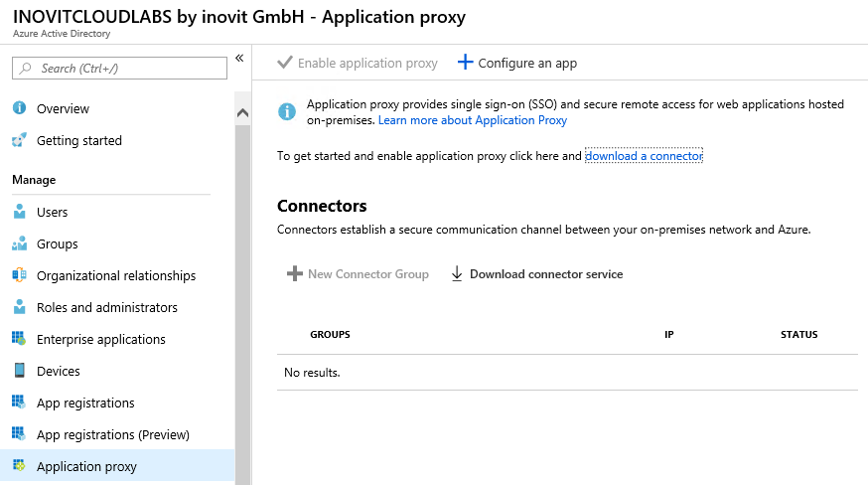Click the 'Connectors' section heading
The width and height of the screenshot is (868, 485).
coord(322,206)
